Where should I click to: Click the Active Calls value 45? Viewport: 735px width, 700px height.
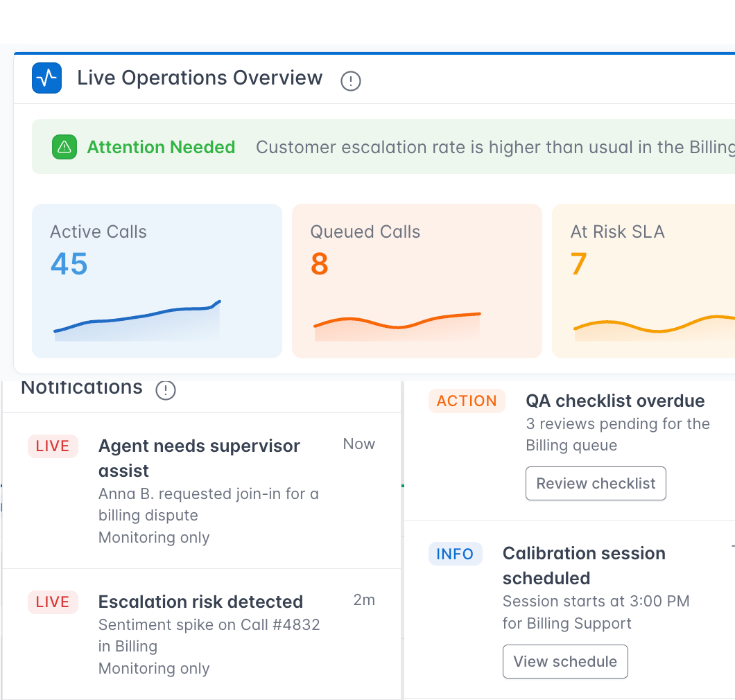pyautogui.click(x=69, y=264)
